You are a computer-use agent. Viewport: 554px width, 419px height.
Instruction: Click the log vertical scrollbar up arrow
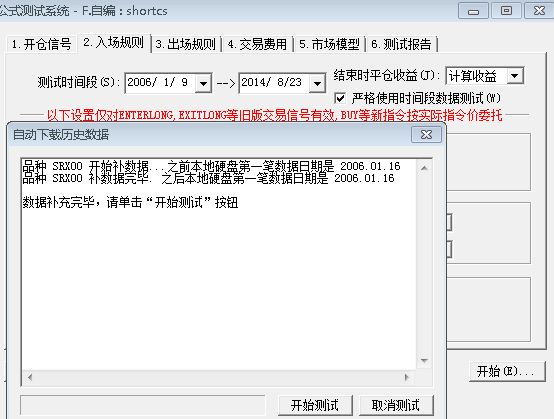424,168
